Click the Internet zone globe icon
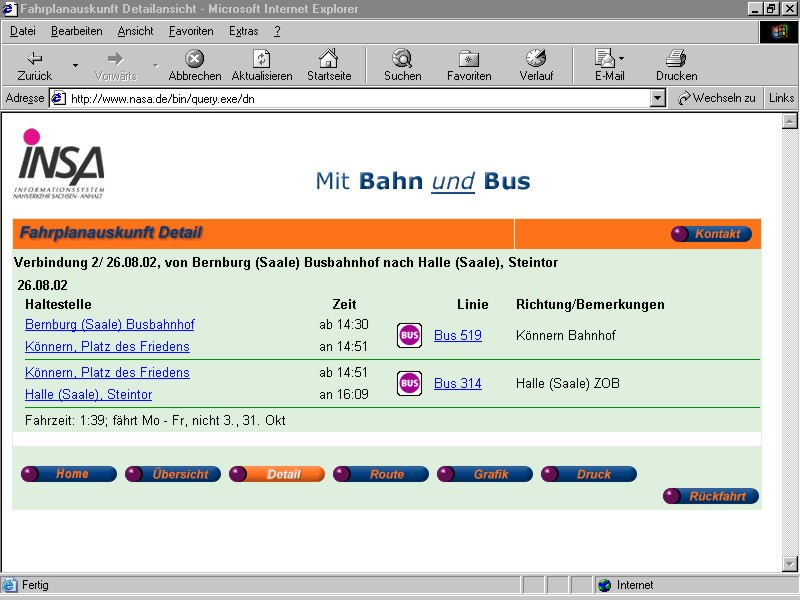 tap(605, 585)
